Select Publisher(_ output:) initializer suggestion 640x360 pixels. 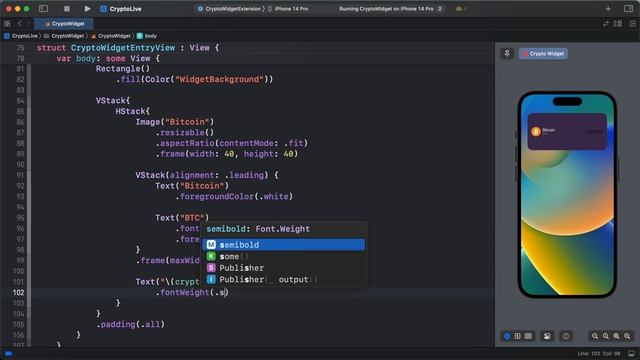[x=284, y=280]
